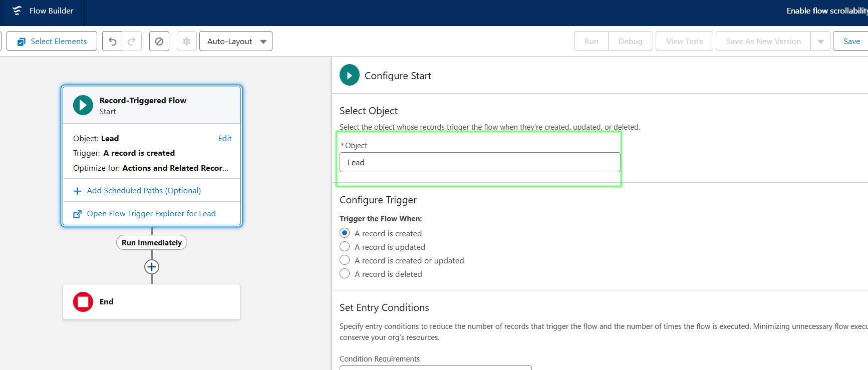Click the Redo arrow icon
868x370 pixels.
tap(132, 41)
